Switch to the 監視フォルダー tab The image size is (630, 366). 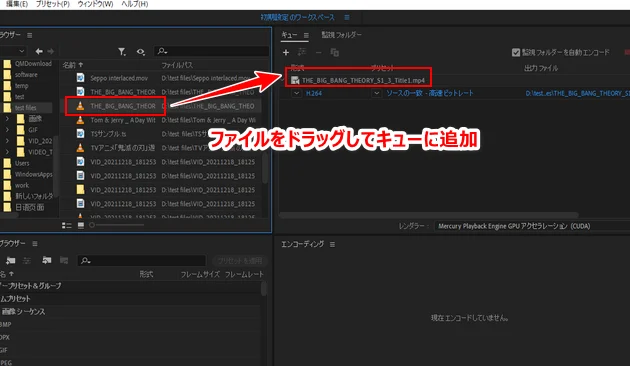pos(342,35)
